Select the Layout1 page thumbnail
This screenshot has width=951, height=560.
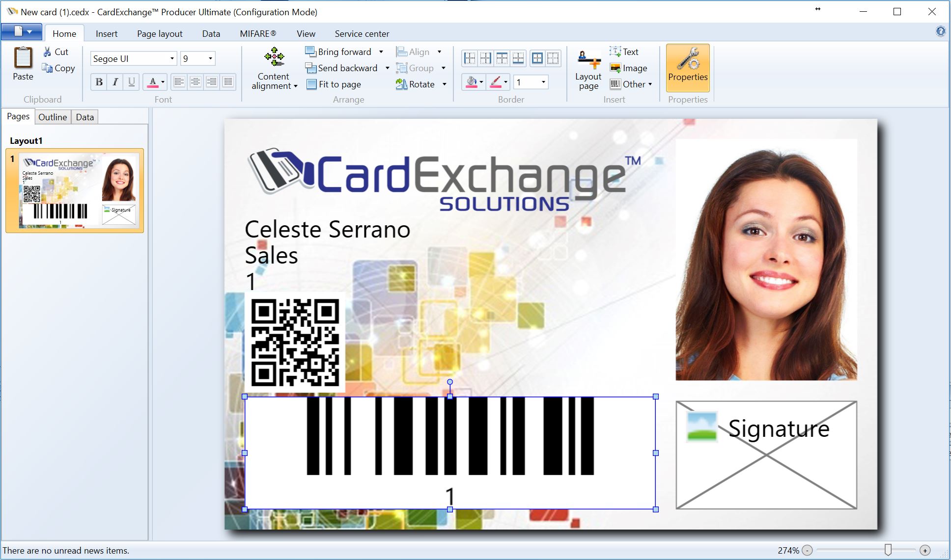point(75,190)
